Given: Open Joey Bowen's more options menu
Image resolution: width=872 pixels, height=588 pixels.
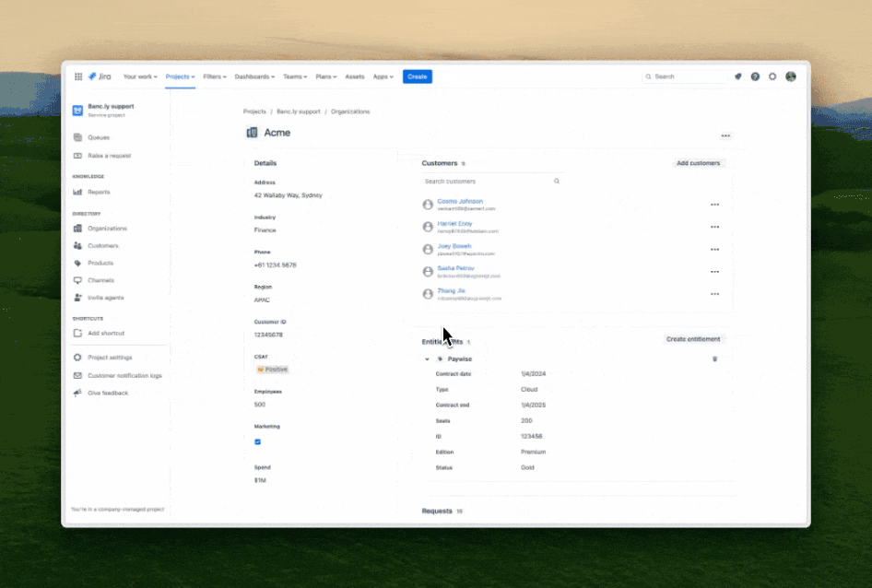Looking at the screenshot, I should (x=714, y=249).
